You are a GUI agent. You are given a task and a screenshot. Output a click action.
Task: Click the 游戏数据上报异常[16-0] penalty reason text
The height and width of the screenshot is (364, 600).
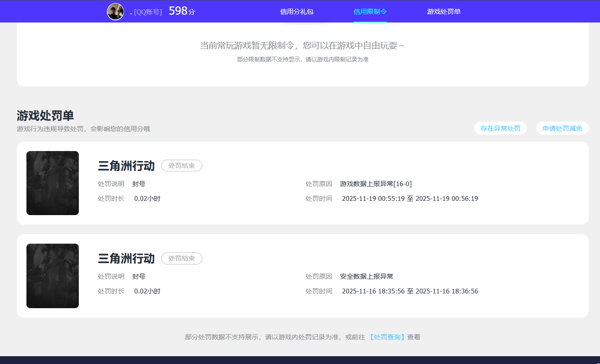(x=375, y=184)
